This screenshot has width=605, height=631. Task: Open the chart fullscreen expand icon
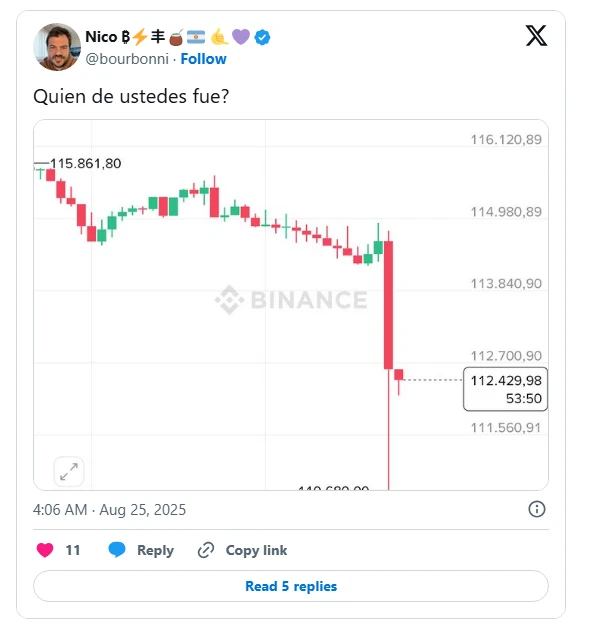(x=69, y=472)
